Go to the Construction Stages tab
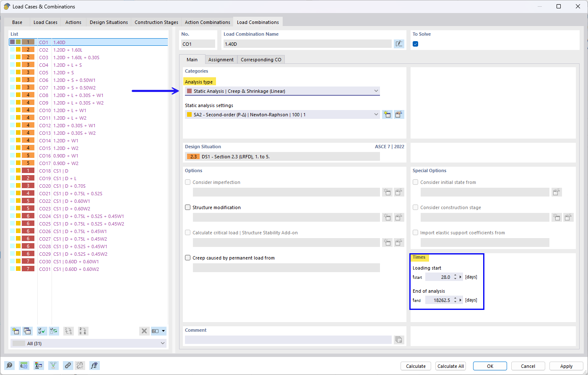588x375 pixels. [x=156, y=22]
